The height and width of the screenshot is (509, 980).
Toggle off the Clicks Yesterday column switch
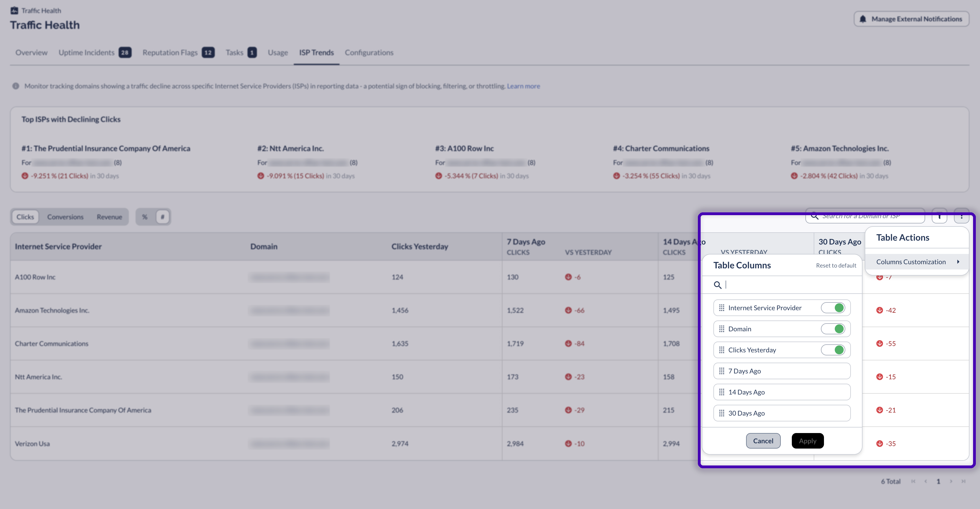pos(833,350)
